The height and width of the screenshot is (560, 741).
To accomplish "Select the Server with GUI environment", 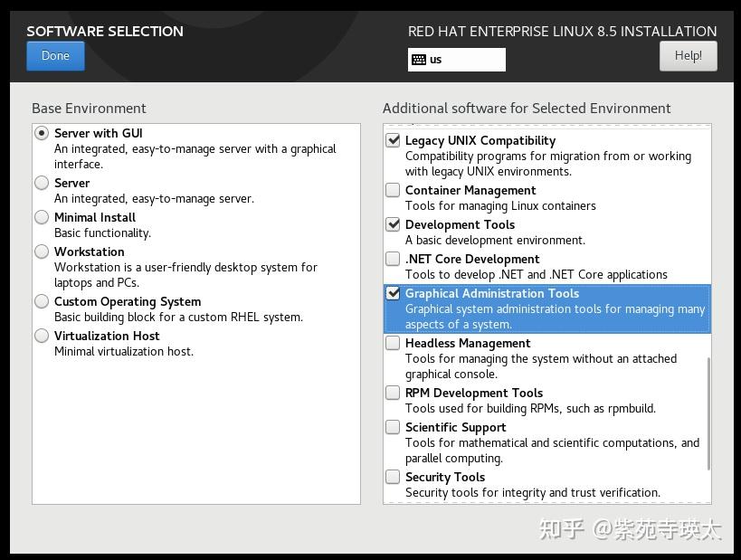I will point(41,133).
